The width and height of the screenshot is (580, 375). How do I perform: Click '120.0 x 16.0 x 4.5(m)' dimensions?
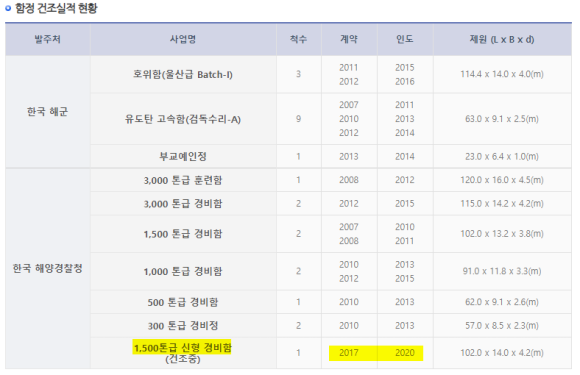(x=502, y=180)
